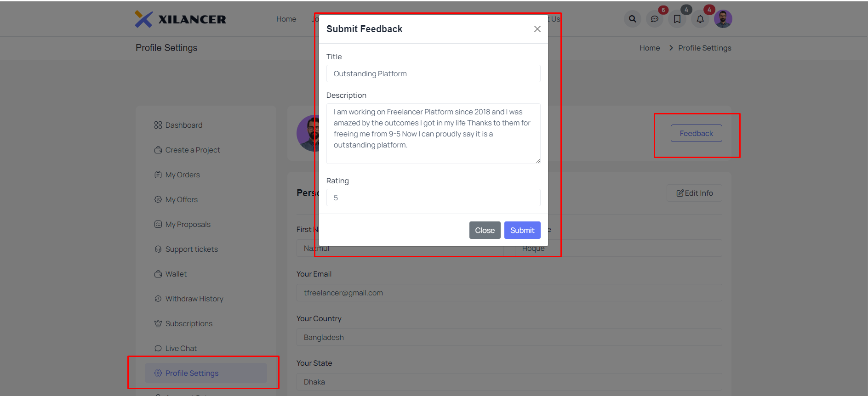
Task: Click the Live Chat bubble icon
Action: click(158, 348)
